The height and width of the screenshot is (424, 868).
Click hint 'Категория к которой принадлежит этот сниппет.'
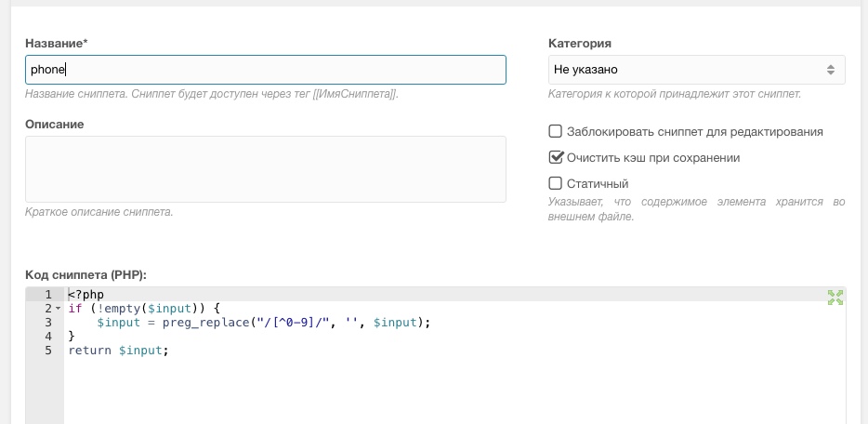(675, 94)
